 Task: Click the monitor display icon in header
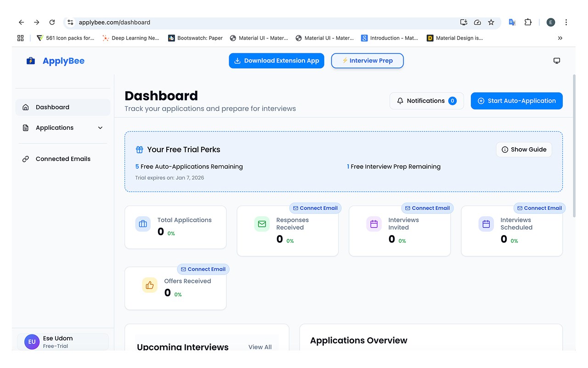pos(557,61)
